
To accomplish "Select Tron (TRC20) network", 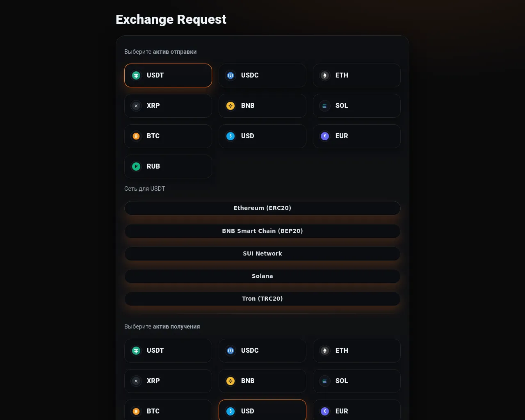I will point(262,299).
